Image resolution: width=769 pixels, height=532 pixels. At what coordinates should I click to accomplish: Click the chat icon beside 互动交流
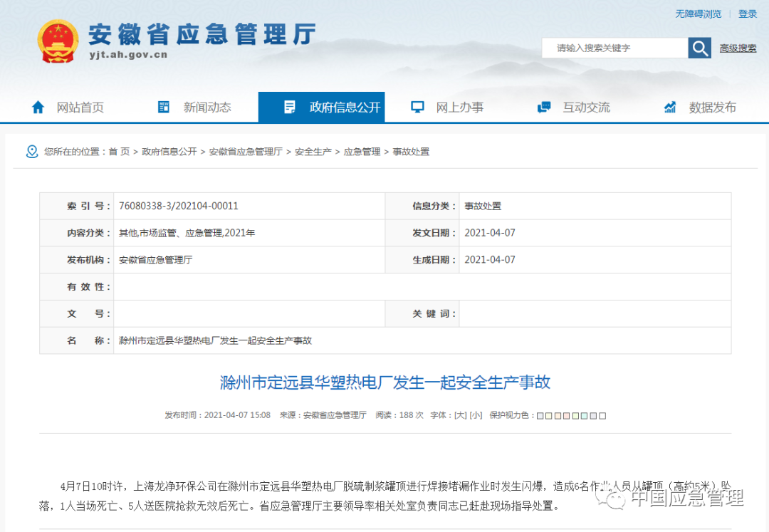pyautogui.click(x=544, y=107)
